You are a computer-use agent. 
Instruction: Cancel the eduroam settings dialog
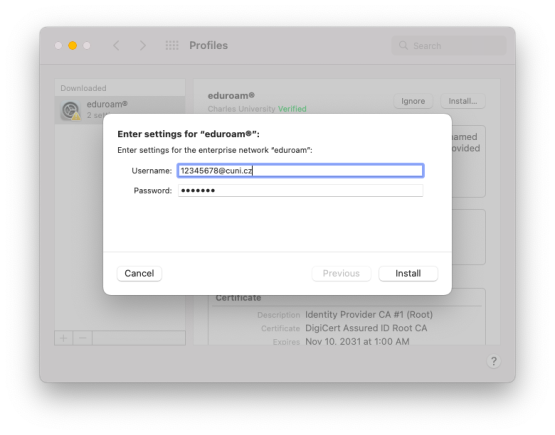coord(139,274)
